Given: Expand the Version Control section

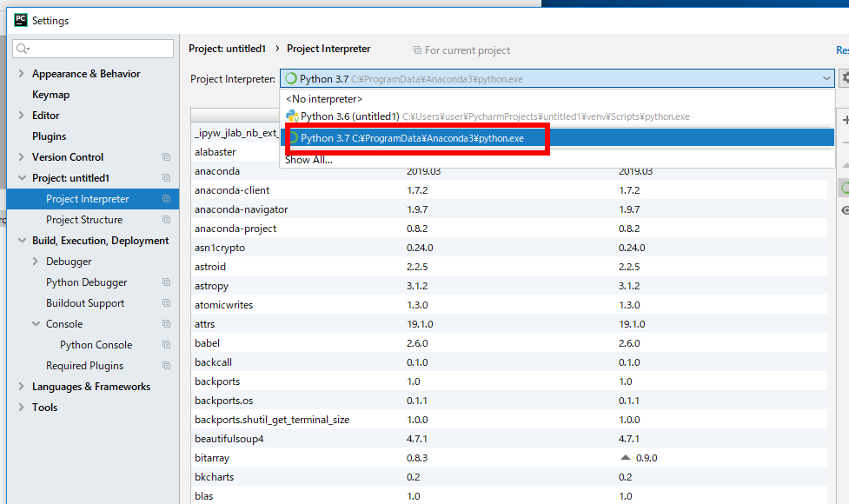Looking at the screenshot, I should click(x=21, y=156).
